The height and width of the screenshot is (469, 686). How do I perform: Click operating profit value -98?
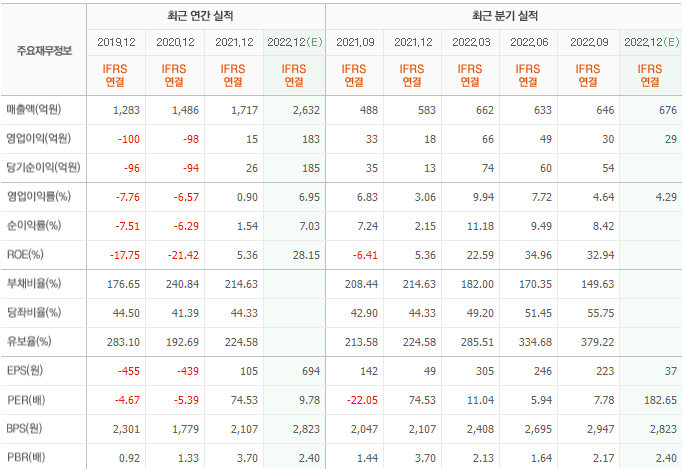tap(191, 139)
